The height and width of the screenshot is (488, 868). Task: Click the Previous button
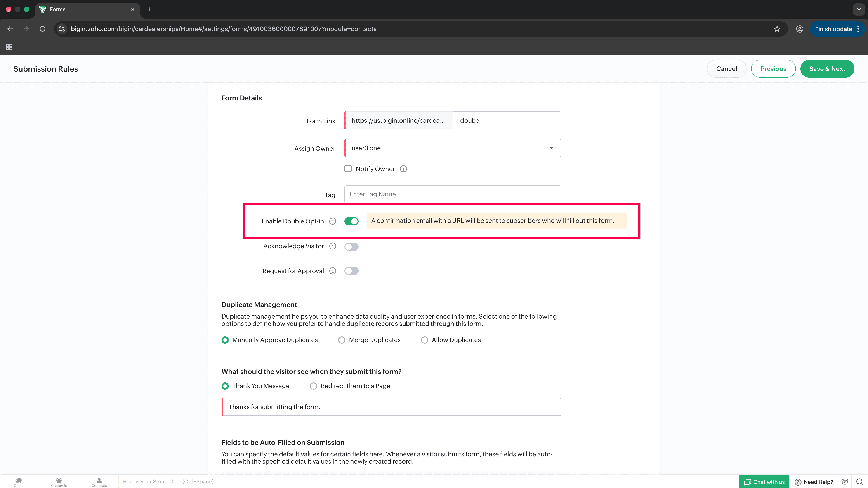[773, 69]
